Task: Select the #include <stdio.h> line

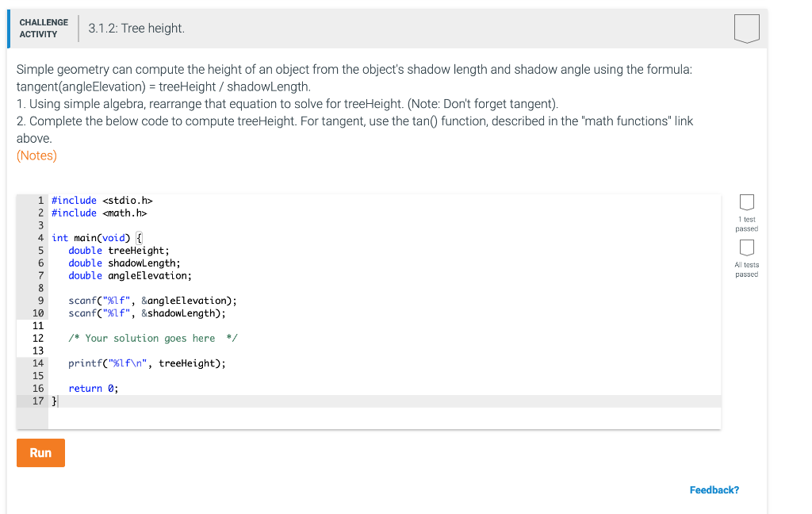Action: click(101, 200)
